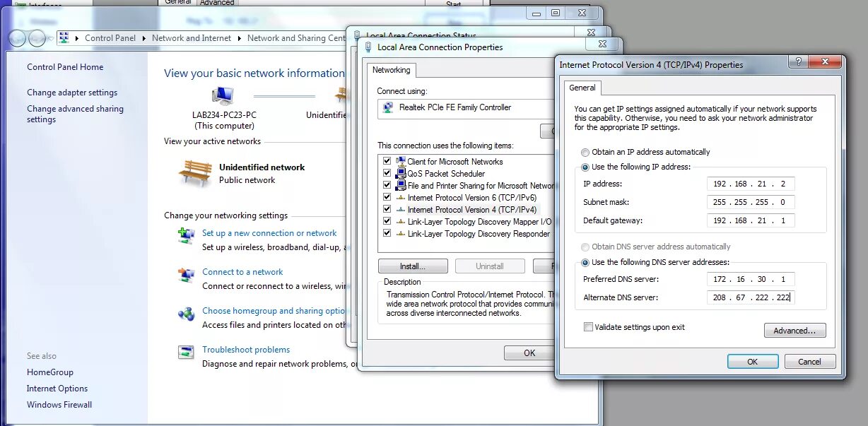Close the Local Area Connection Properties window
The width and height of the screenshot is (868, 426).
coord(602,44)
